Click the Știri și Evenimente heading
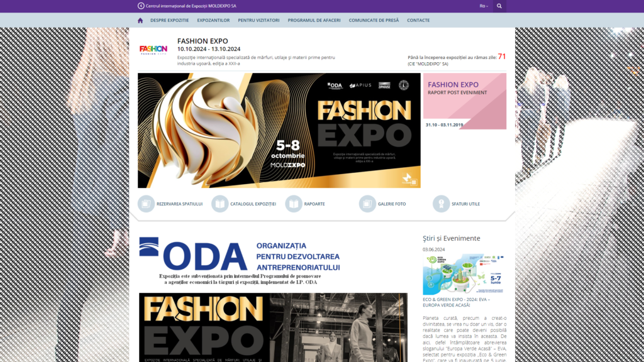This screenshot has height=362, width=644. (452, 238)
